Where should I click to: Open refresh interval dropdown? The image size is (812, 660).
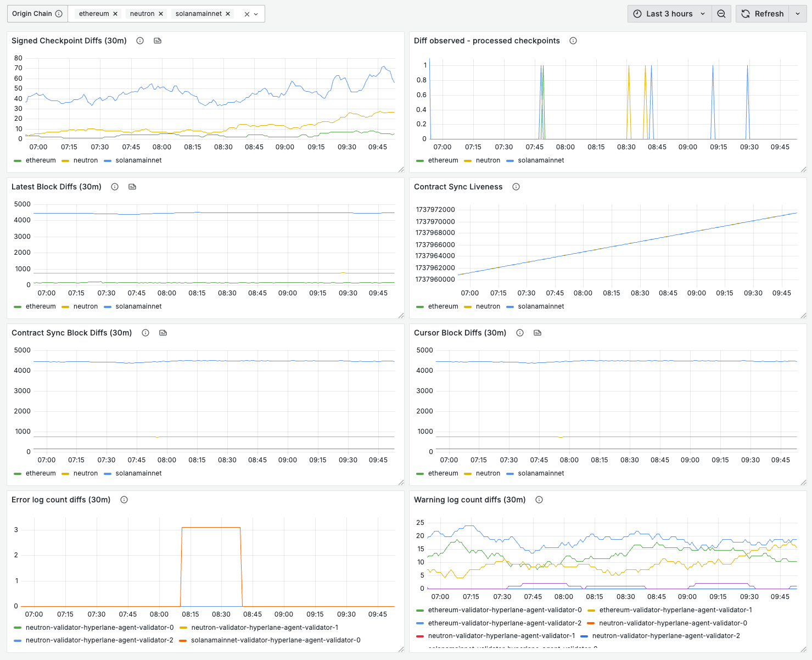798,14
